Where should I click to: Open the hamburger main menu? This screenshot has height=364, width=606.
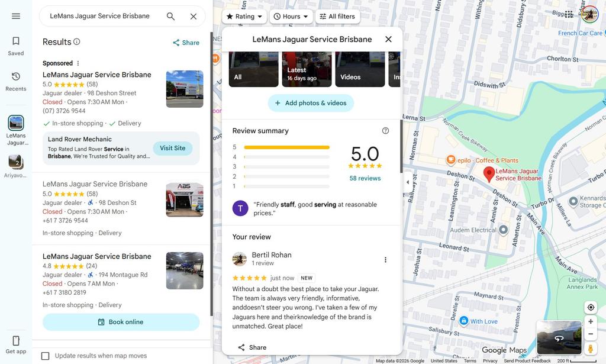(x=16, y=16)
